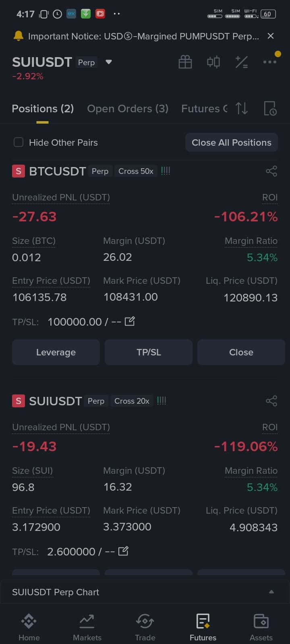This screenshot has width=290, height=644.
Task: Go to the Markets tab
Action: coord(87,627)
